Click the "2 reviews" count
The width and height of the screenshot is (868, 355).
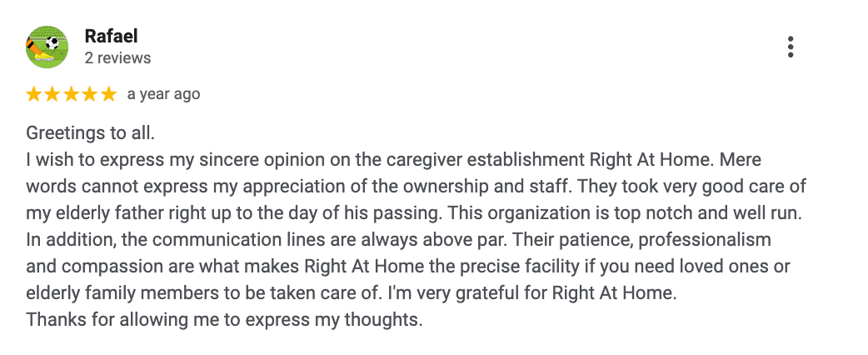(x=117, y=58)
